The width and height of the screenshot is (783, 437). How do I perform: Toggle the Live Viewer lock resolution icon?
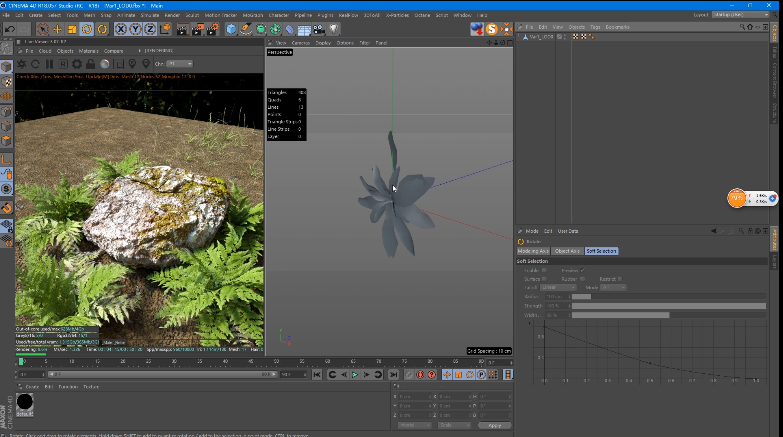pos(90,64)
